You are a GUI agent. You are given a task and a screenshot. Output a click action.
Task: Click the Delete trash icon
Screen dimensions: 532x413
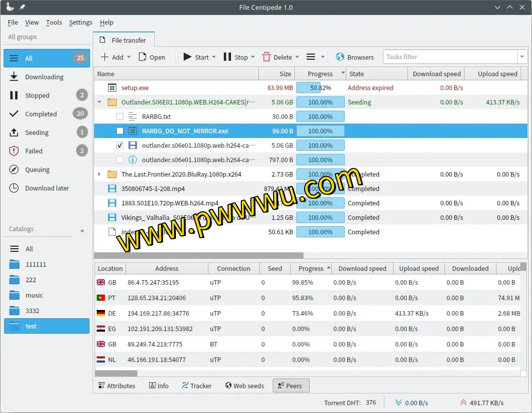point(267,57)
